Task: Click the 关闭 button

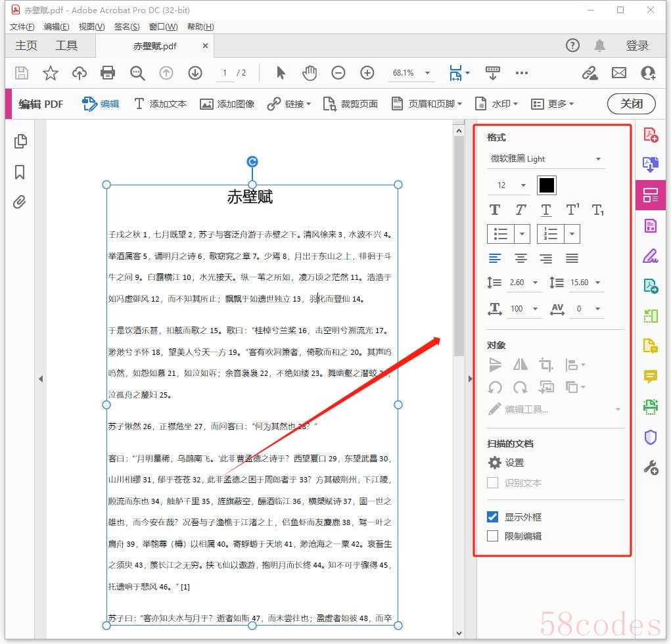Action: (631, 104)
